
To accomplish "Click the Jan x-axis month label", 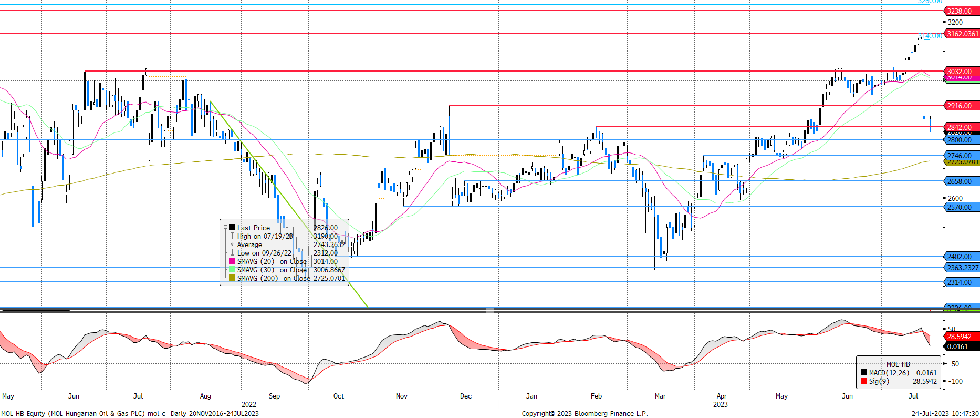I will pyautogui.click(x=532, y=396).
